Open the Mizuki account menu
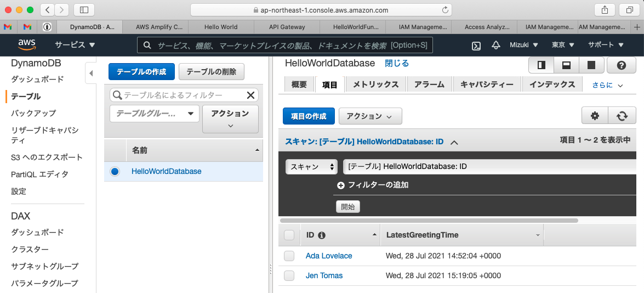This screenshot has width=644, height=293. coord(523,45)
